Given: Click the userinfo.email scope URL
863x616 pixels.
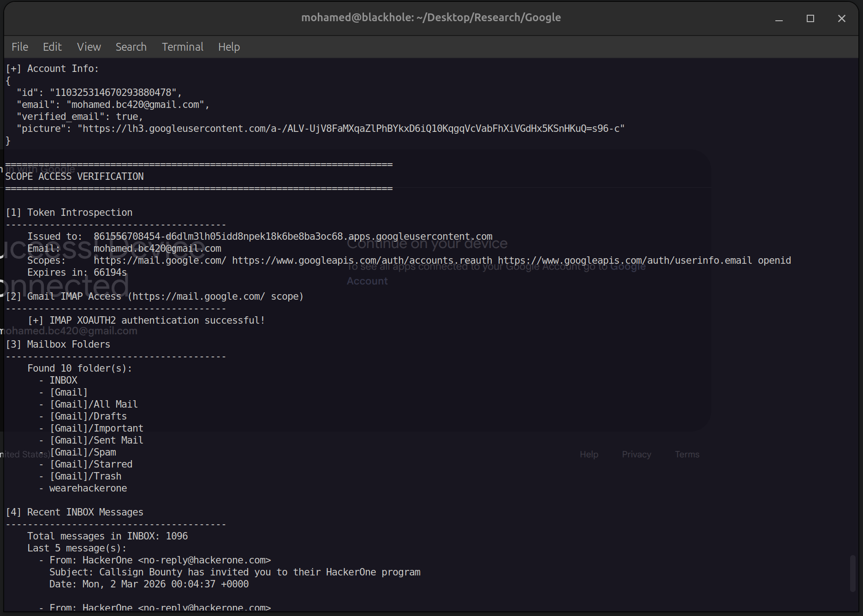Looking at the screenshot, I should point(625,261).
